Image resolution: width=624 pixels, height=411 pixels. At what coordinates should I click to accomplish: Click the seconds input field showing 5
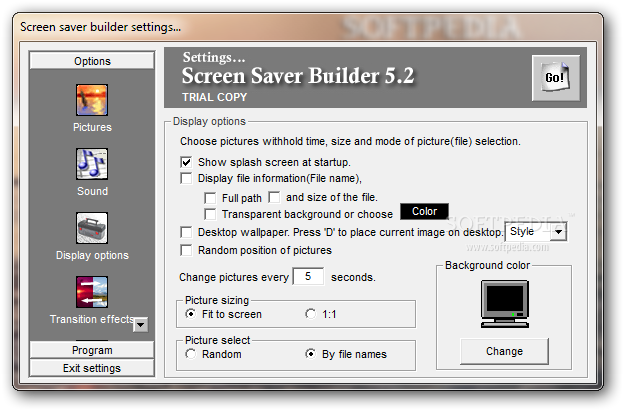coord(308,277)
